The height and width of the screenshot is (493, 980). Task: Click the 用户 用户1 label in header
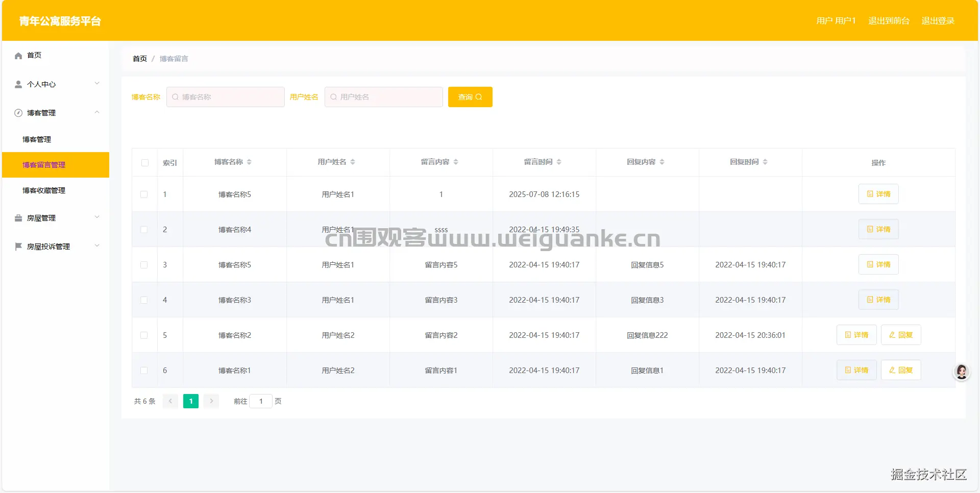pyautogui.click(x=836, y=21)
